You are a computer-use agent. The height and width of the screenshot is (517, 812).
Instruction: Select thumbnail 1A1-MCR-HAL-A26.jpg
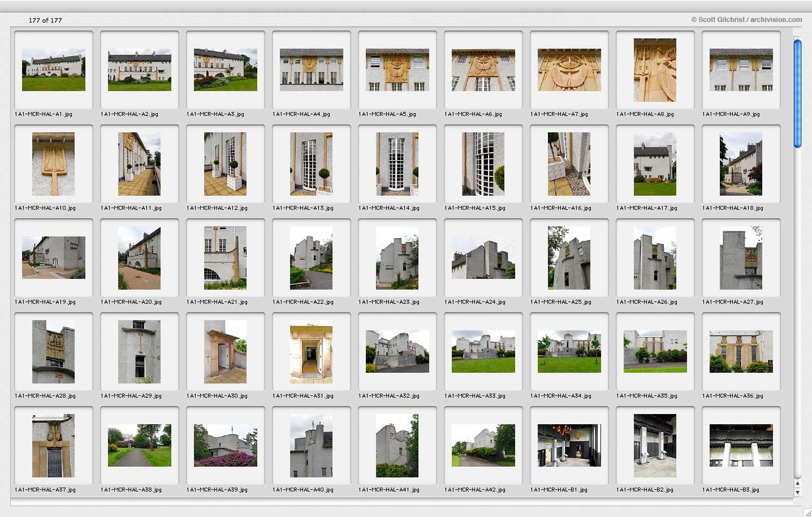tap(655, 258)
